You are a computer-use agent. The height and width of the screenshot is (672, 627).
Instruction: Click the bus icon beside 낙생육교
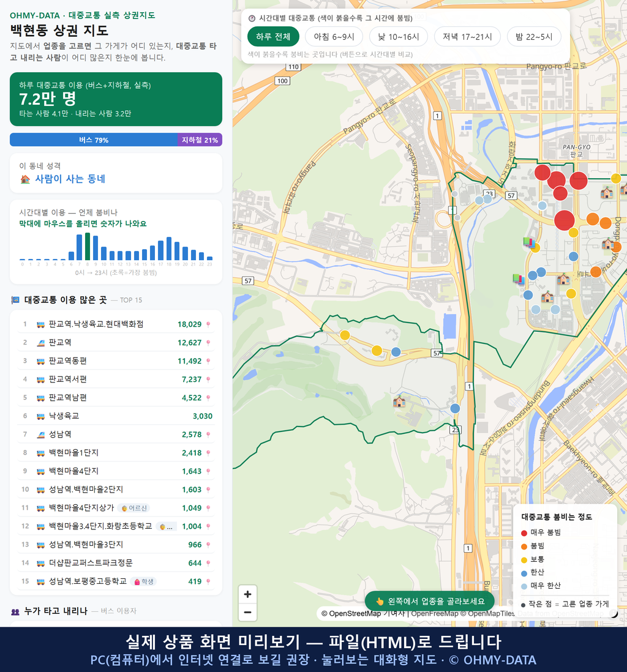click(41, 416)
